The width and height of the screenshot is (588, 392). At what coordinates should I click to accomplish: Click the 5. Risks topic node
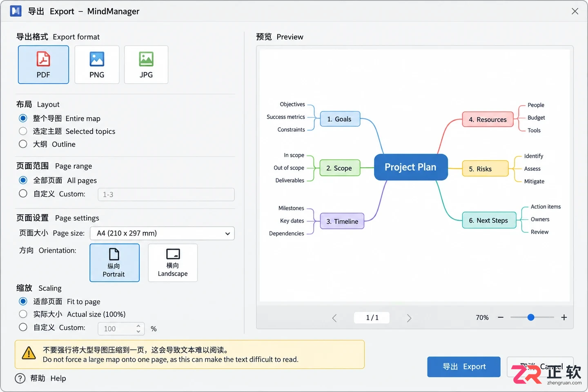(x=486, y=169)
